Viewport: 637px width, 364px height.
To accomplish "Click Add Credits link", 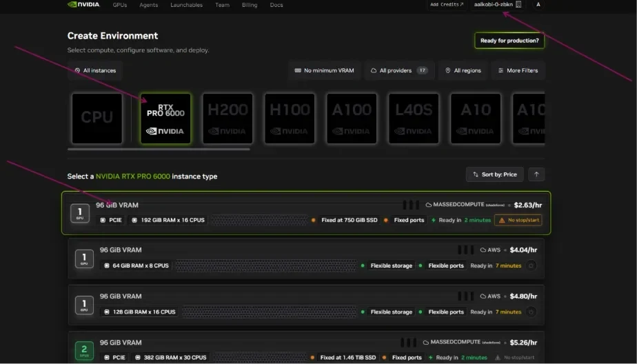I will [x=447, y=4].
